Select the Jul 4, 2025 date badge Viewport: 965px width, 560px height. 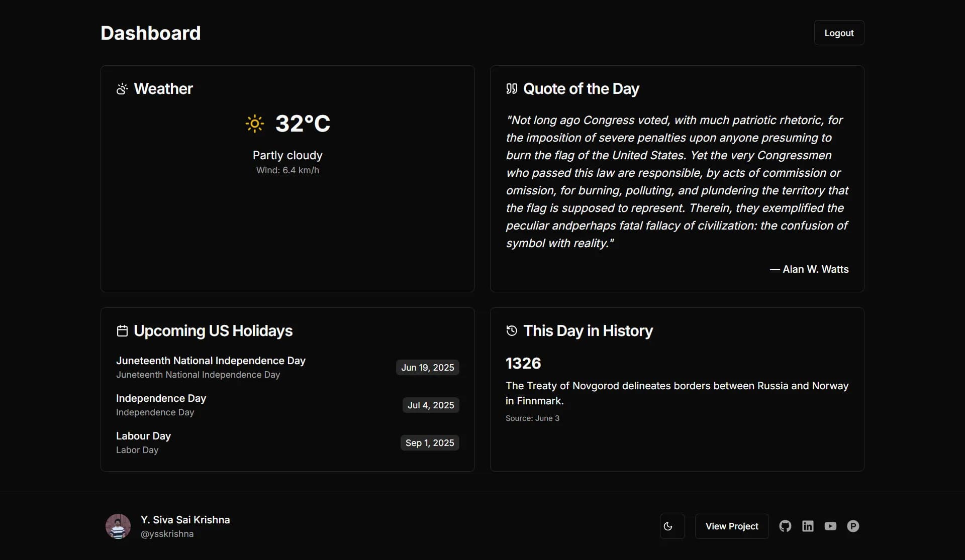431,405
